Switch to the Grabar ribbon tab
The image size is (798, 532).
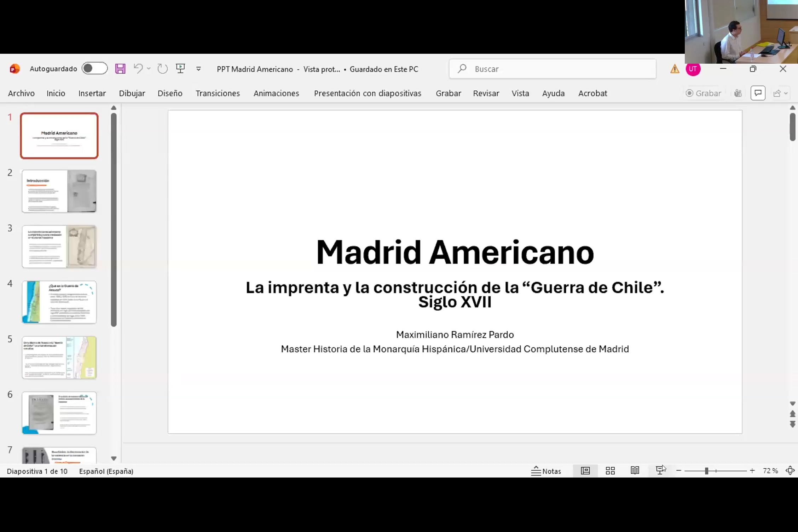[x=449, y=93]
